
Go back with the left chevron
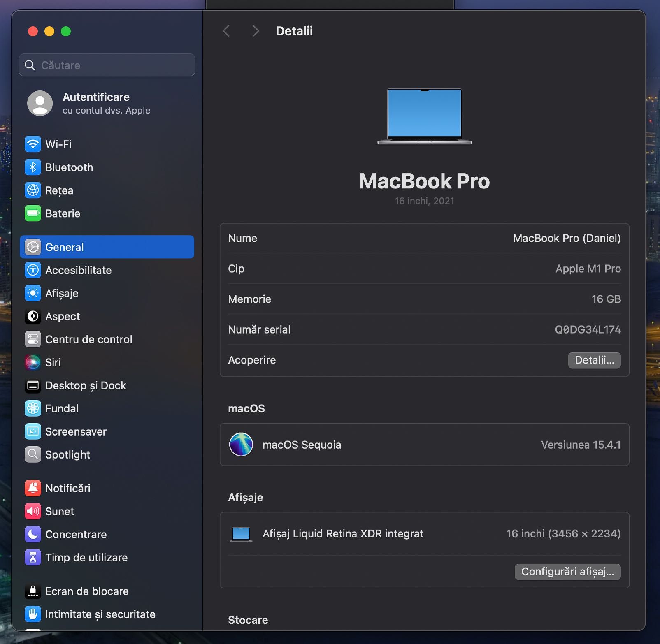[226, 31]
